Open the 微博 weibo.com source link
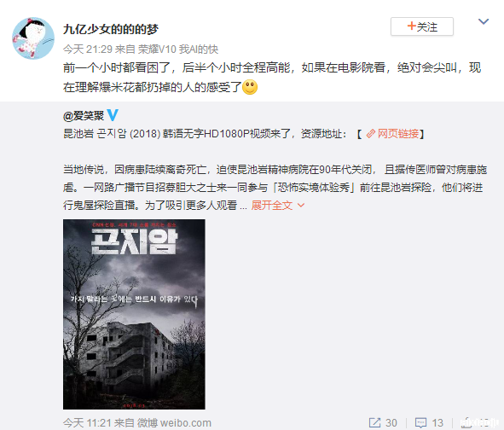504x430 pixels. 174,422
